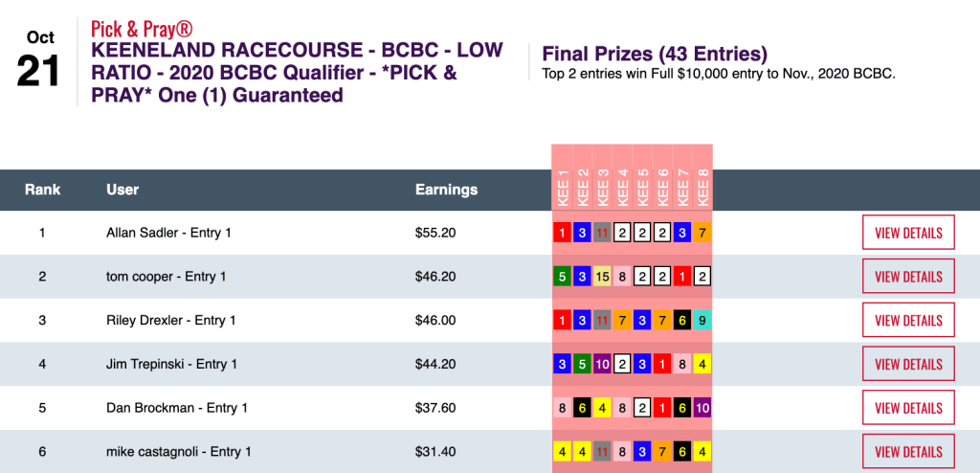Click View Details in Riley Drexler's row

tap(908, 321)
